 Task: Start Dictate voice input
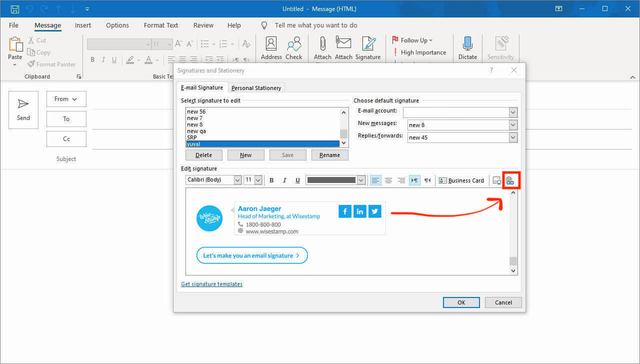(x=467, y=47)
